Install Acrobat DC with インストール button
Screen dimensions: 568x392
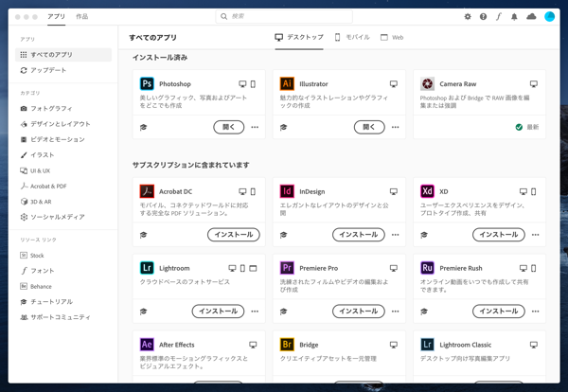coord(234,235)
